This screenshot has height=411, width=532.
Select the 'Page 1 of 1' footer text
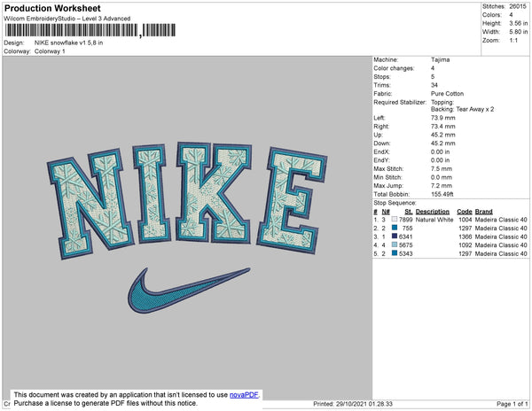[x=512, y=404]
